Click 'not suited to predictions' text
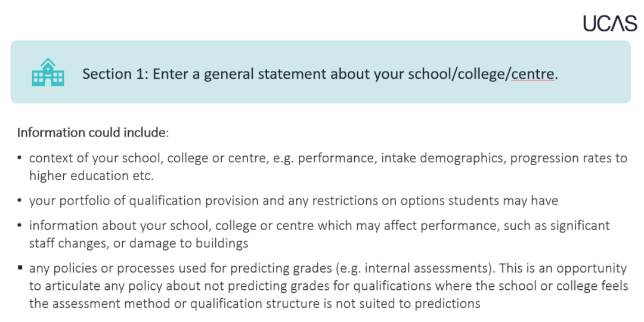This screenshot has width=644, height=322. click(x=413, y=303)
